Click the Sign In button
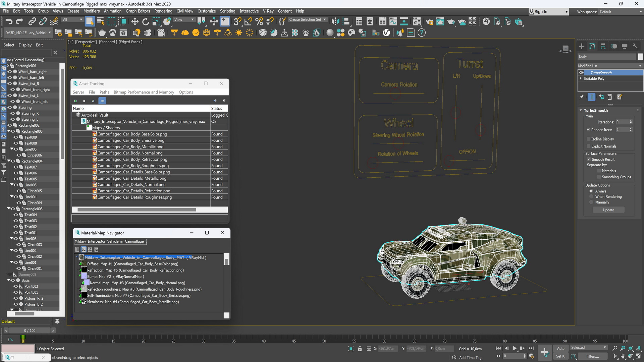The width and height of the screenshot is (644, 362). (548, 12)
